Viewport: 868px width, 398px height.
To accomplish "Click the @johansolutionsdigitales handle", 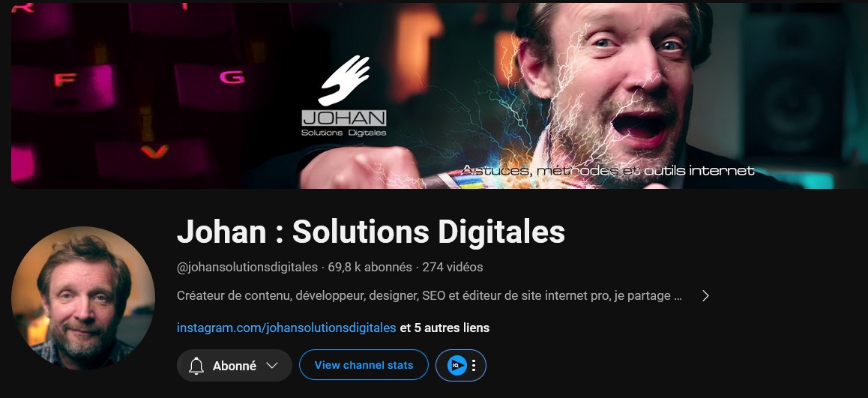I will 247,268.
